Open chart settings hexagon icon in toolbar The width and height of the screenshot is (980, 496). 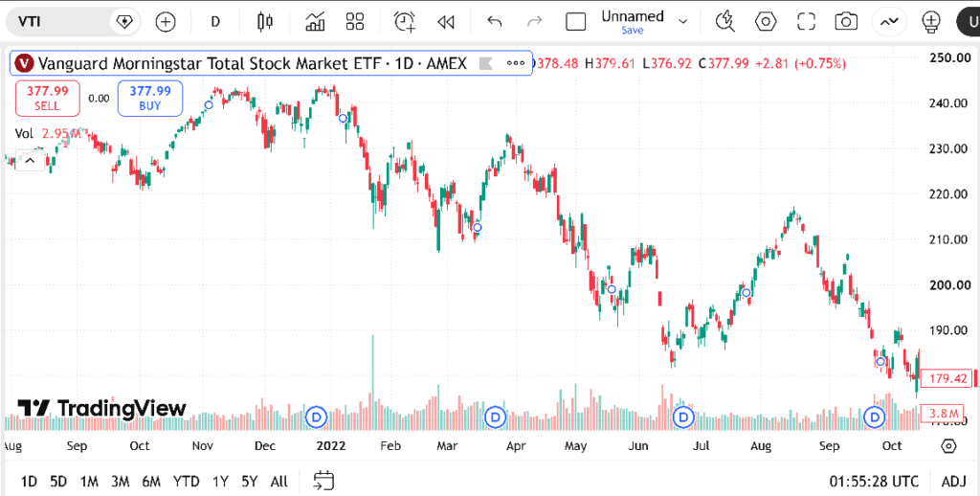(766, 22)
